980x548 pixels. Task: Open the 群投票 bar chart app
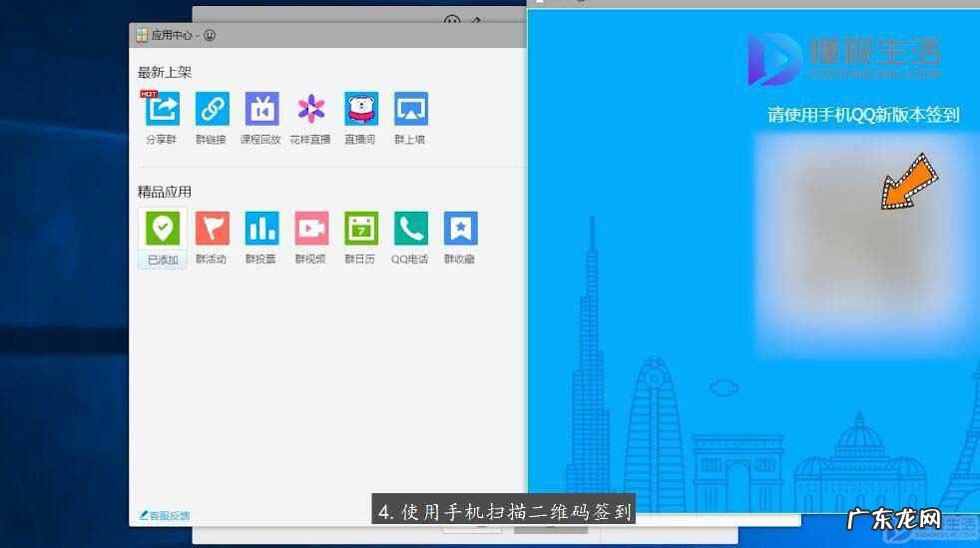(x=261, y=228)
